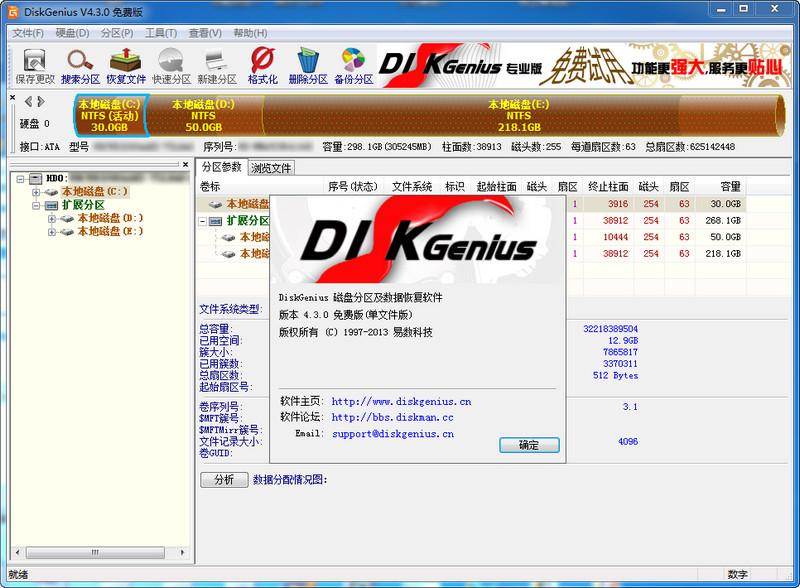Screen dimensions: 800x588
Task: Open Search Partition (搜索分区) tool
Action: point(80,66)
